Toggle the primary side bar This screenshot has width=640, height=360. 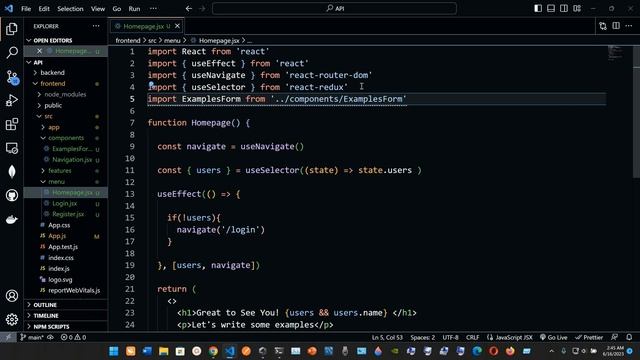[x=538, y=9]
